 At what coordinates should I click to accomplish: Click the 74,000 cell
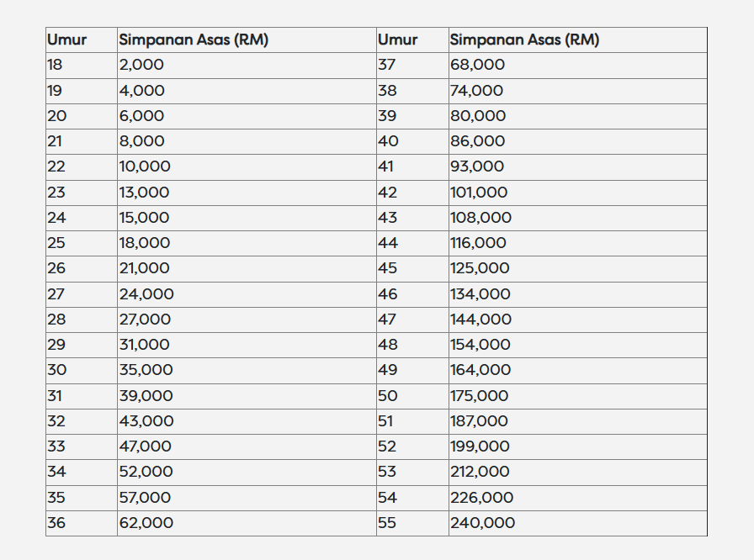[578, 92]
